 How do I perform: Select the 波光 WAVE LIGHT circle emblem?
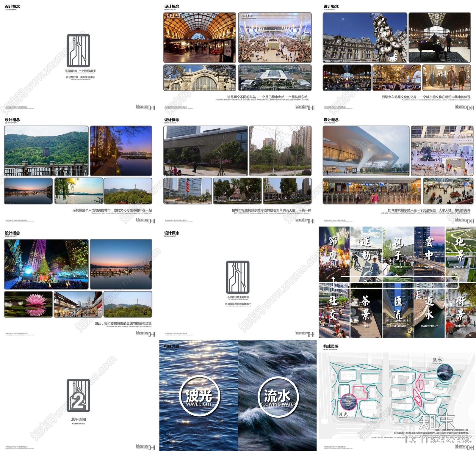(x=199, y=396)
